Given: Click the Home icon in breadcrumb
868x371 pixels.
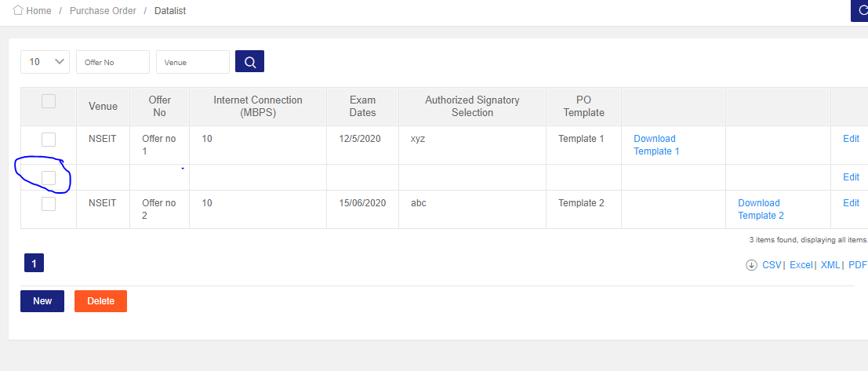Looking at the screenshot, I should click(x=18, y=11).
